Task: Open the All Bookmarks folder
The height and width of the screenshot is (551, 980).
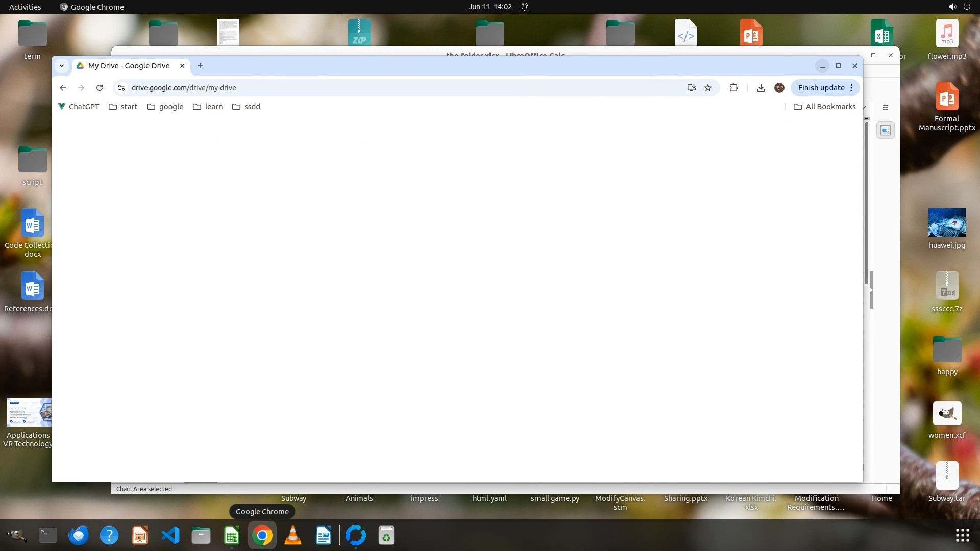Action: [824, 107]
